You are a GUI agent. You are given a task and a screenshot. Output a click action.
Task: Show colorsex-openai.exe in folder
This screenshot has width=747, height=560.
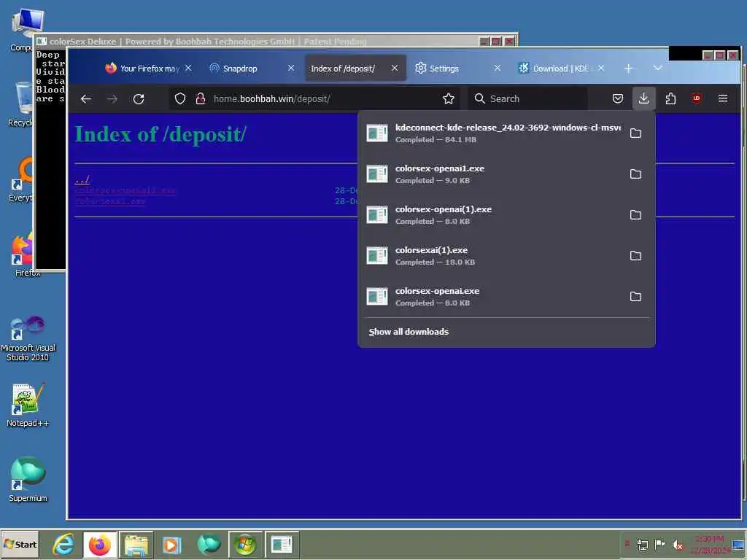click(x=635, y=297)
